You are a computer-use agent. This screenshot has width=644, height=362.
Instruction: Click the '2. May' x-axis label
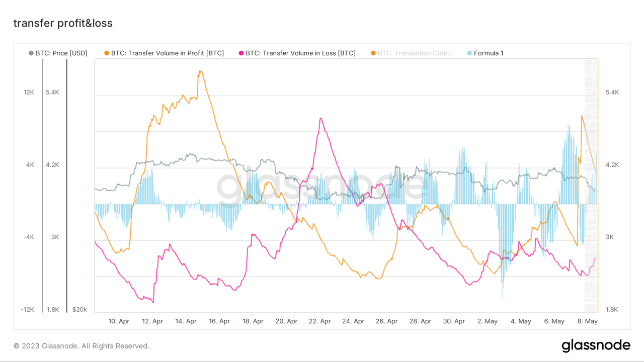pos(487,321)
